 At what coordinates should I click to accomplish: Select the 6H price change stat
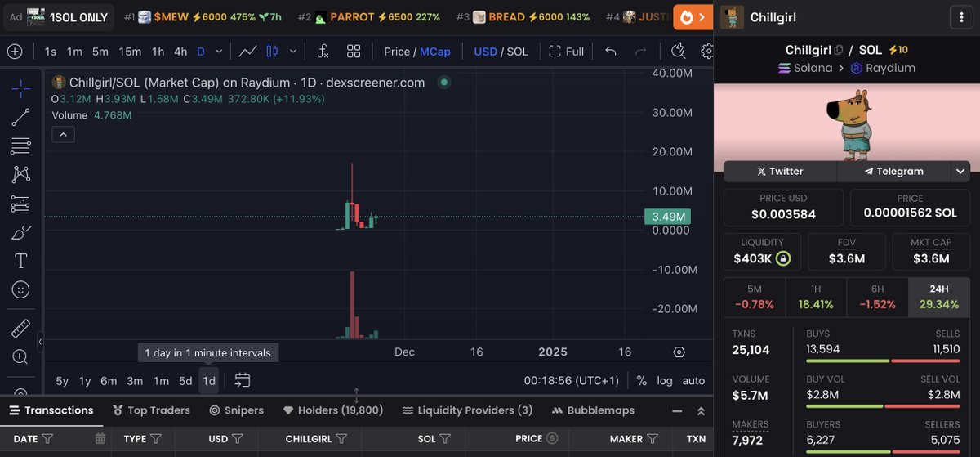click(877, 298)
